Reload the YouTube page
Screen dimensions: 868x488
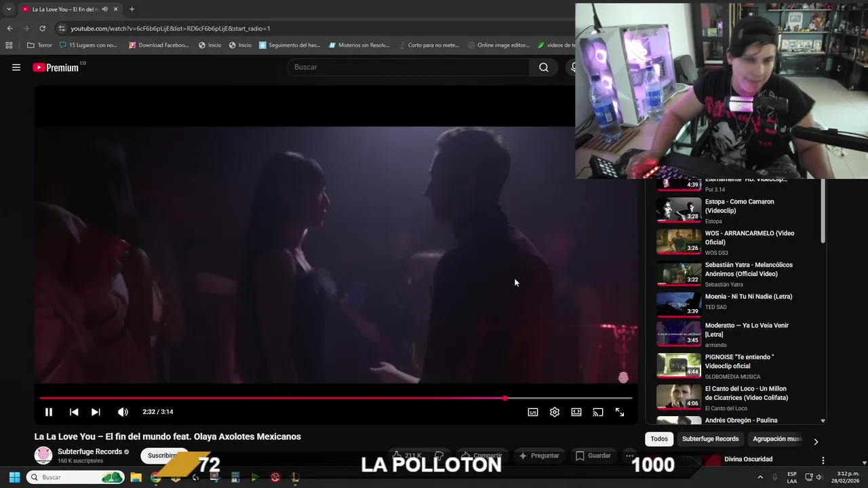[x=42, y=28]
